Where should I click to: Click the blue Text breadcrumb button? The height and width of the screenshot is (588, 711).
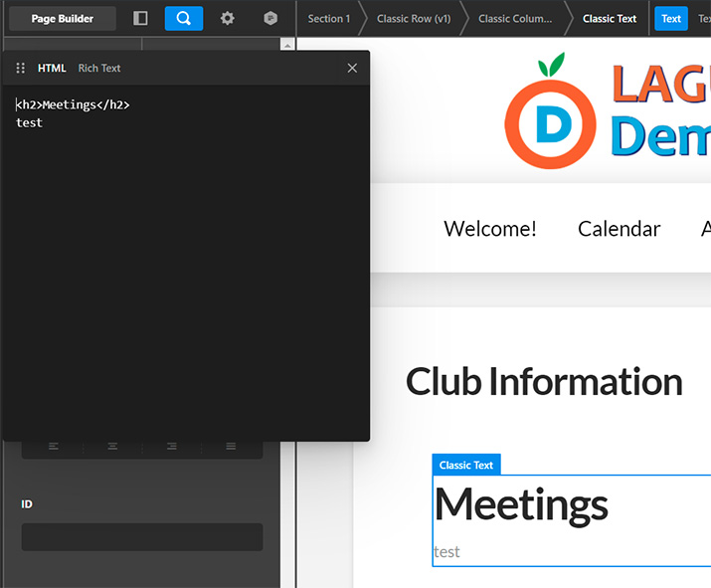[671, 18]
